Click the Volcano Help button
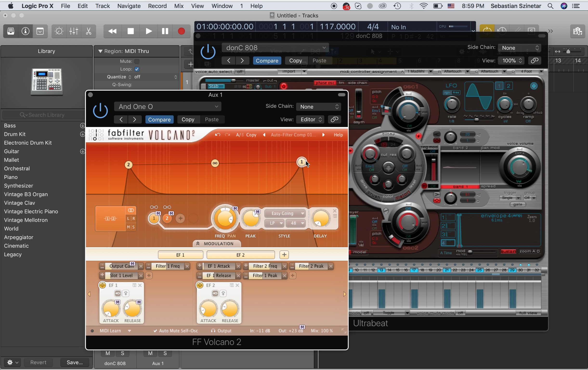Screen dimensions: 588x370 coord(338,135)
